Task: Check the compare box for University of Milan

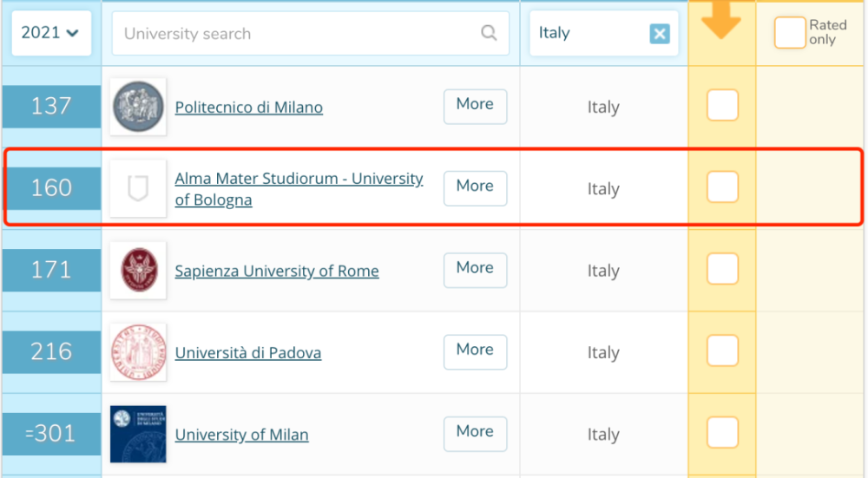Action: (722, 432)
